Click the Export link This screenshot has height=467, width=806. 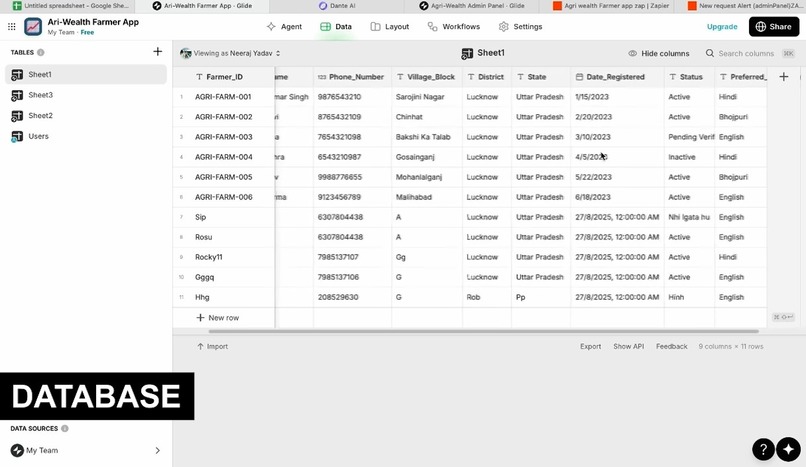click(x=590, y=347)
